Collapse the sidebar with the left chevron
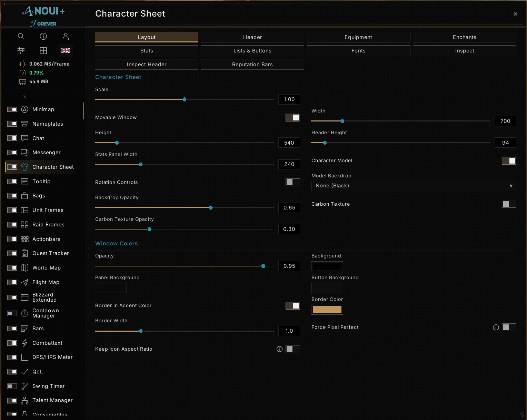This screenshot has height=420, width=527. (24, 96)
